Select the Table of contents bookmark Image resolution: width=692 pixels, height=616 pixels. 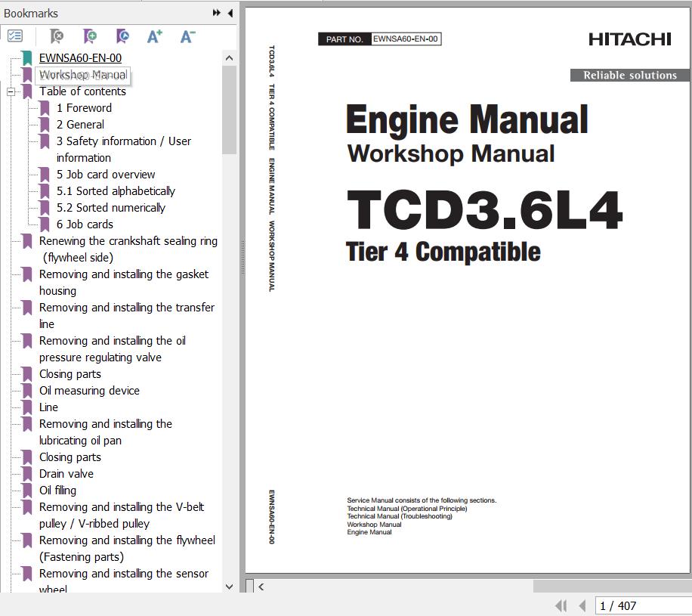tap(82, 91)
